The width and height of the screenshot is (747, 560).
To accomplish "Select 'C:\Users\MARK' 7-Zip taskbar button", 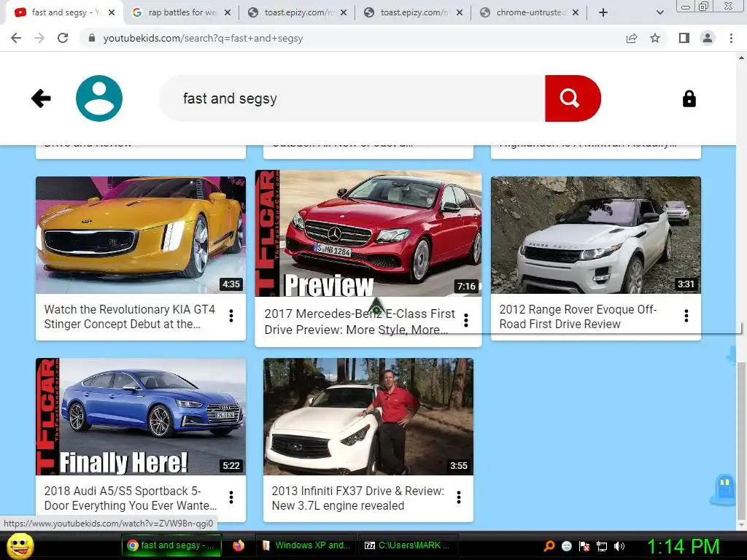I will (x=408, y=545).
